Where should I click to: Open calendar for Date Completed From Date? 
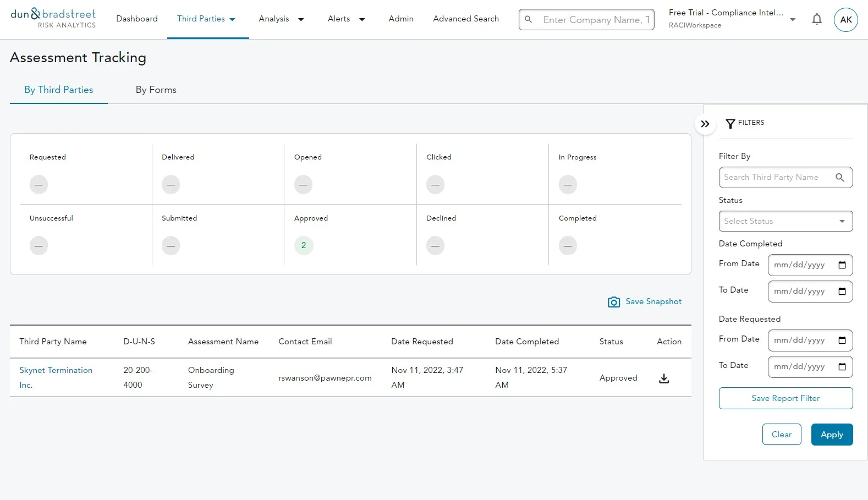pyautogui.click(x=842, y=265)
